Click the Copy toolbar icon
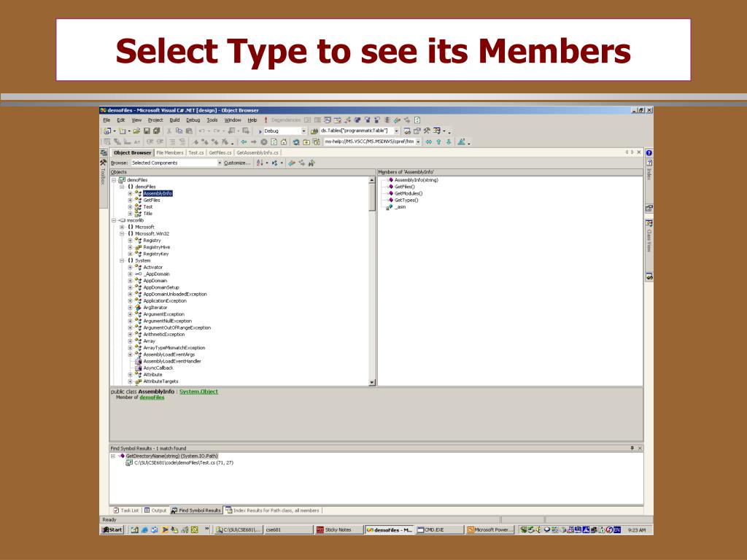This screenshot has width=747, height=560. (x=179, y=131)
